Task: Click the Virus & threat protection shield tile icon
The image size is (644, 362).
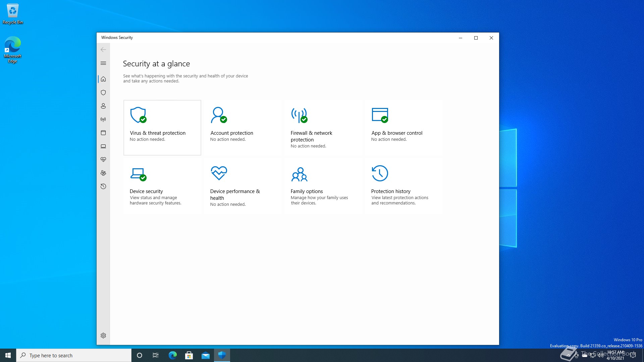Action: (x=138, y=115)
